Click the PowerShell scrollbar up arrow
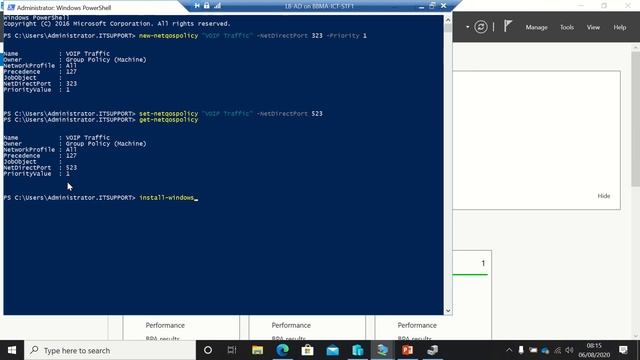The width and height of the screenshot is (640, 360). click(448, 20)
